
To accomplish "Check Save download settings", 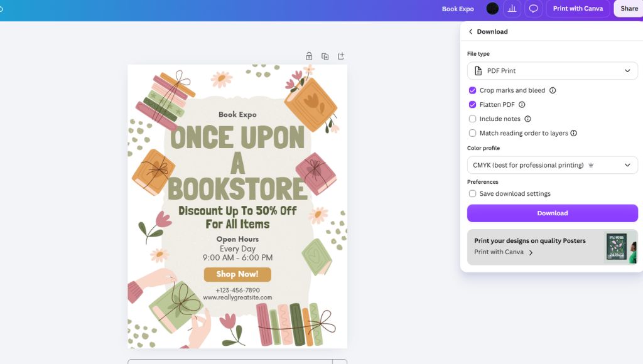I will pos(472,193).
